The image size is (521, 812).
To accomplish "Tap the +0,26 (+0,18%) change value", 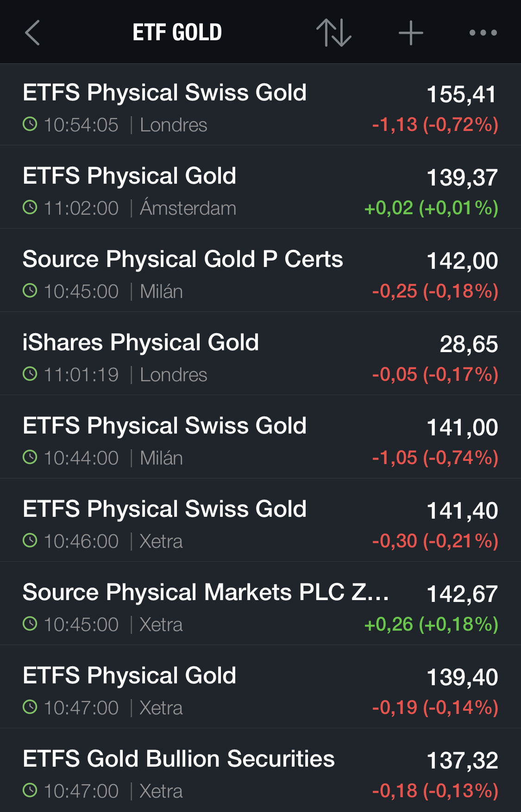I will point(431,624).
